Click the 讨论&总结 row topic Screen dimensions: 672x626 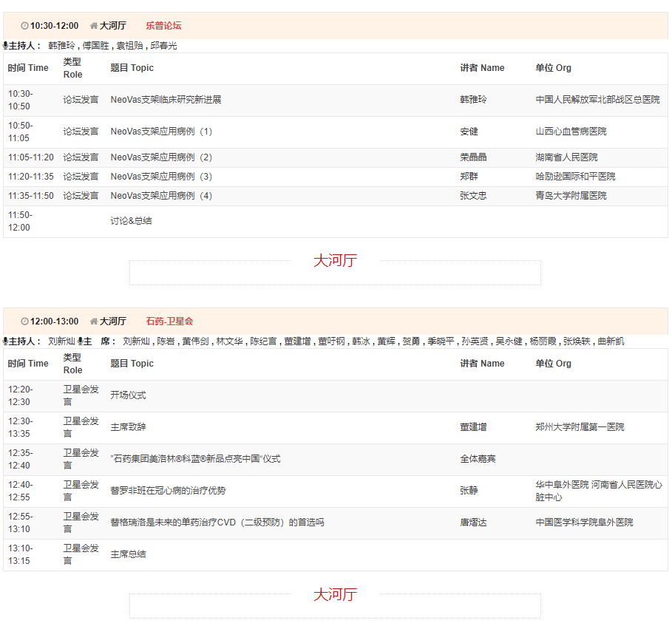point(131,221)
